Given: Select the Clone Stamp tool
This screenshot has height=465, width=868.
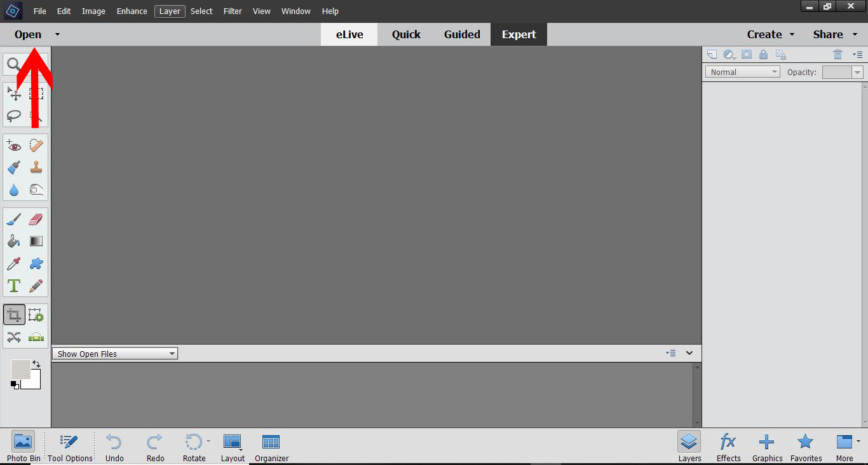Looking at the screenshot, I should coord(36,167).
